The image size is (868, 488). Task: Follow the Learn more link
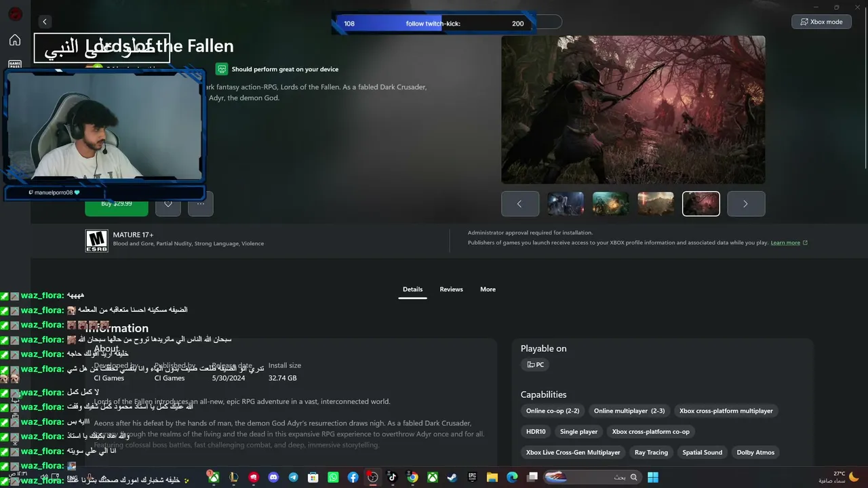pos(789,243)
